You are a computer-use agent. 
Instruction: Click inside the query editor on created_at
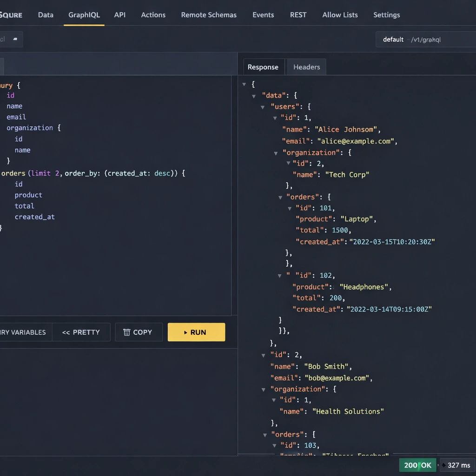pyautogui.click(x=34, y=217)
